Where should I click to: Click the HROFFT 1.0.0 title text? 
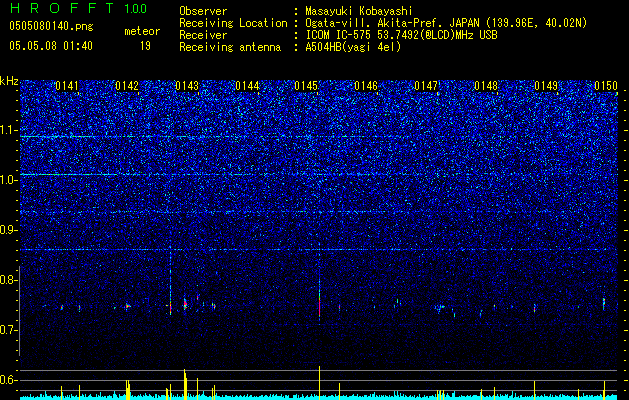click(x=78, y=8)
